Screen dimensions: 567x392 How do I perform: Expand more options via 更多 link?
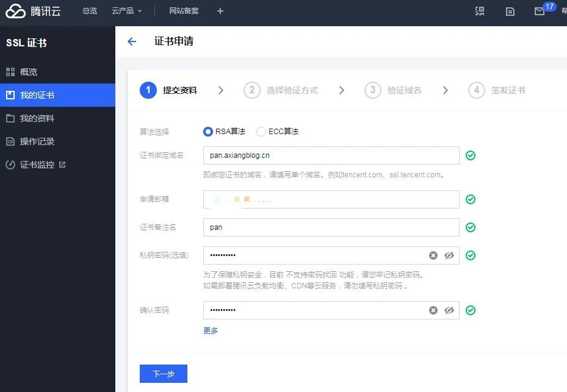point(210,330)
